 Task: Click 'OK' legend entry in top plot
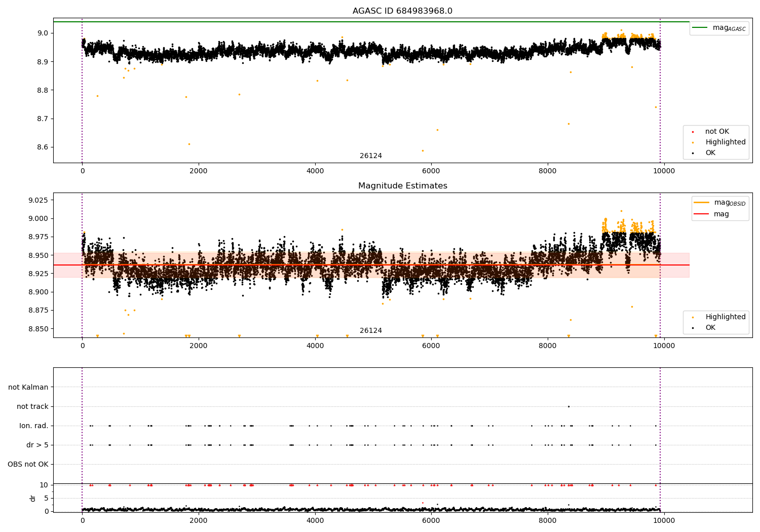[710, 153]
